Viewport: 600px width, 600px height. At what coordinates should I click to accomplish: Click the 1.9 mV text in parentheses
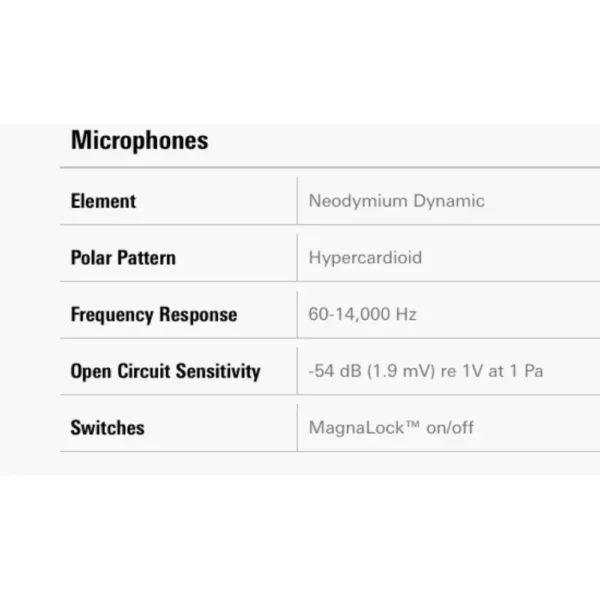tap(401, 371)
